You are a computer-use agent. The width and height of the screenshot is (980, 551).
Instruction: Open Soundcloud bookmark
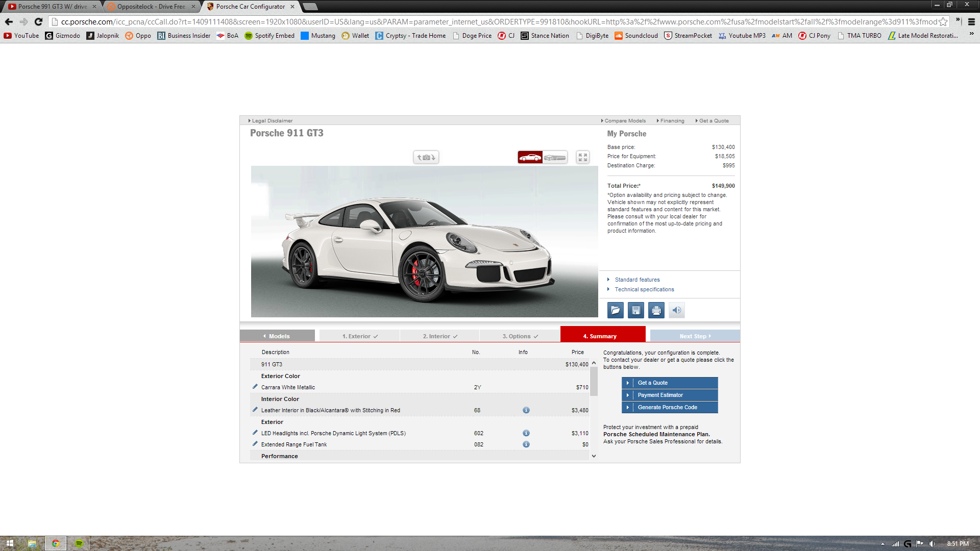(636, 36)
